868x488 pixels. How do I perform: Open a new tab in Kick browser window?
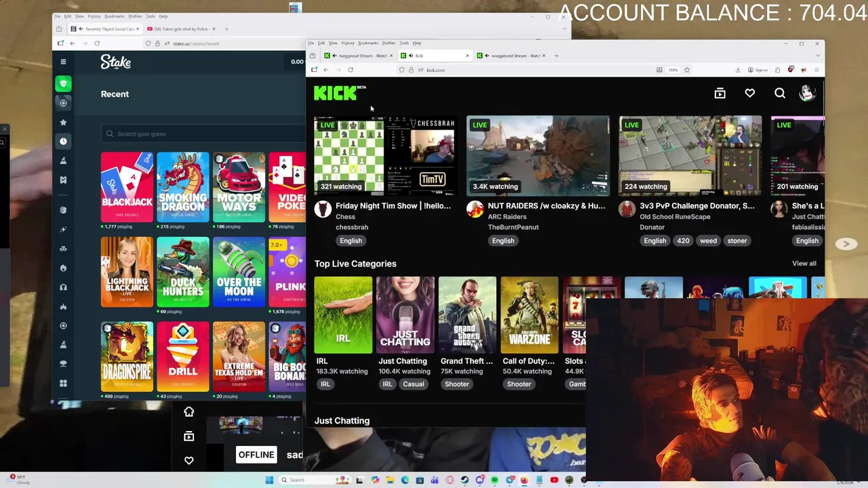tap(556, 56)
